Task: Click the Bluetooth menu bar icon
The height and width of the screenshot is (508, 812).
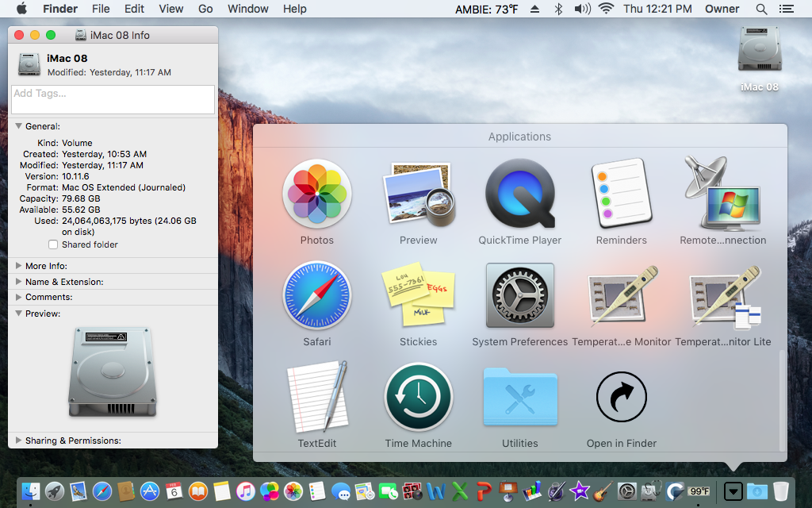Action: click(x=558, y=9)
